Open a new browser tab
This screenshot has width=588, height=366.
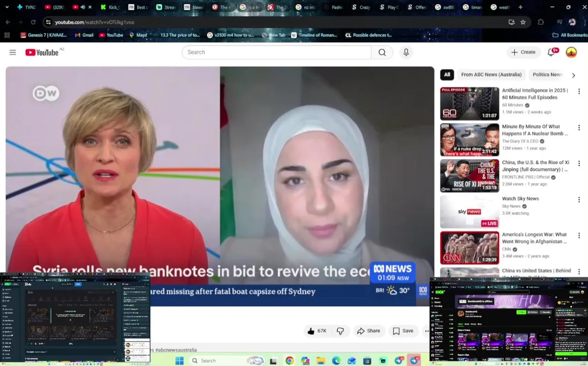pyautogui.click(x=520, y=7)
